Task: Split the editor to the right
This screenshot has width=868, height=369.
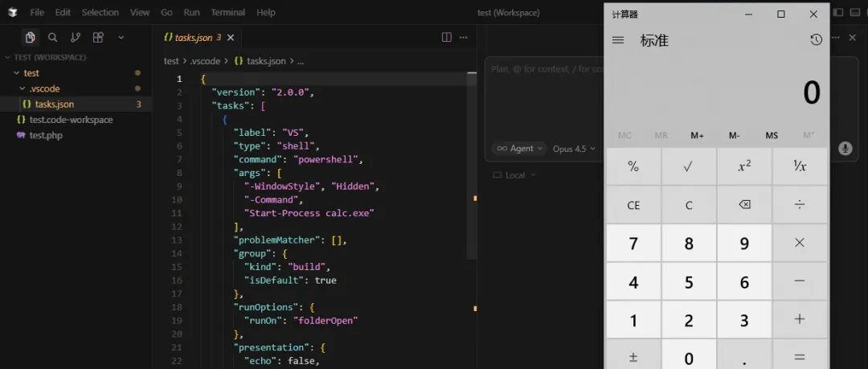Action: click(447, 37)
